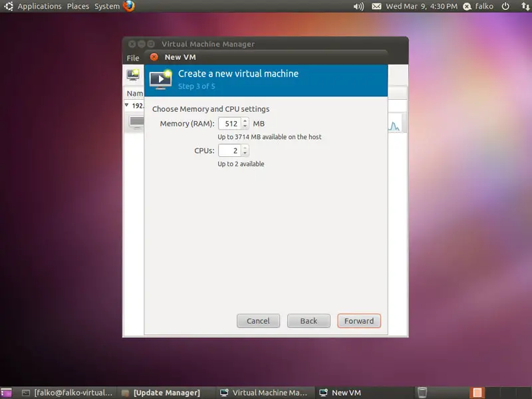Select the VM monitor icon in the manager list
Viewport: 532px width, 399px height.
pos(136,122)
